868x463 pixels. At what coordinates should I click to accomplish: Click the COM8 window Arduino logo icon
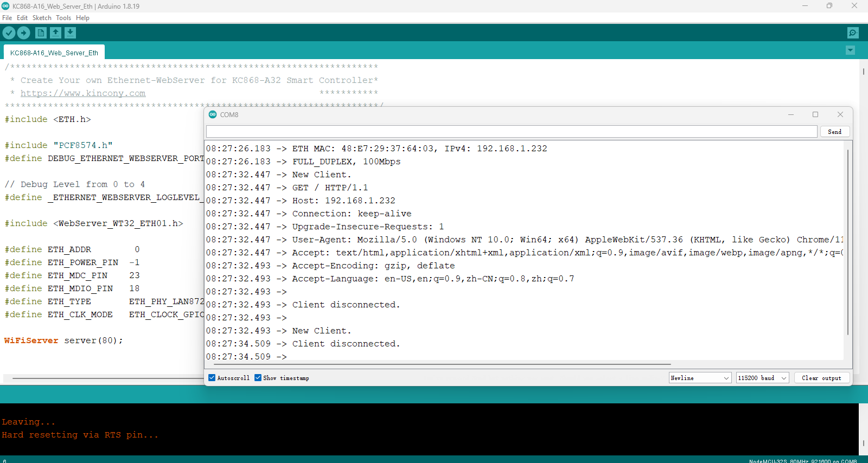click(x=213, y=114)
